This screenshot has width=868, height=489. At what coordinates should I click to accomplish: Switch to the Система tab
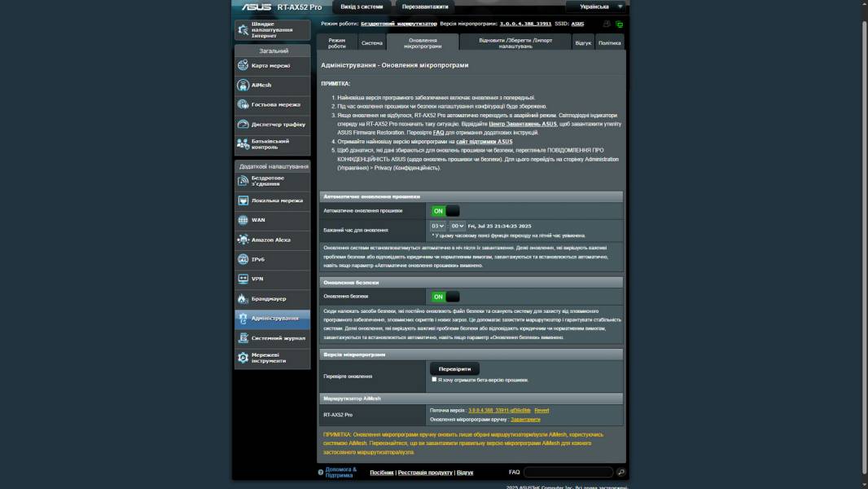pyautogui.click(x=371, y=43)
